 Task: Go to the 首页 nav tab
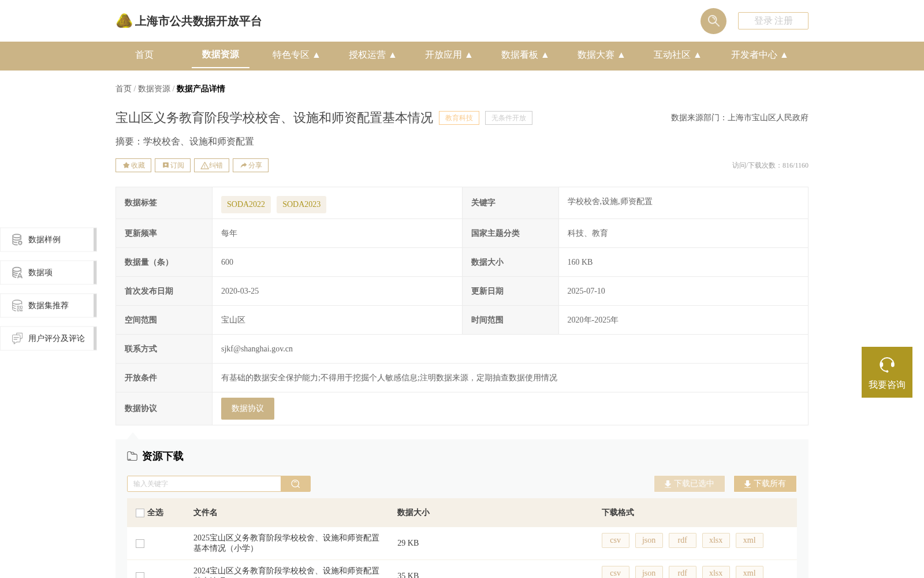[x=144, y=55]
